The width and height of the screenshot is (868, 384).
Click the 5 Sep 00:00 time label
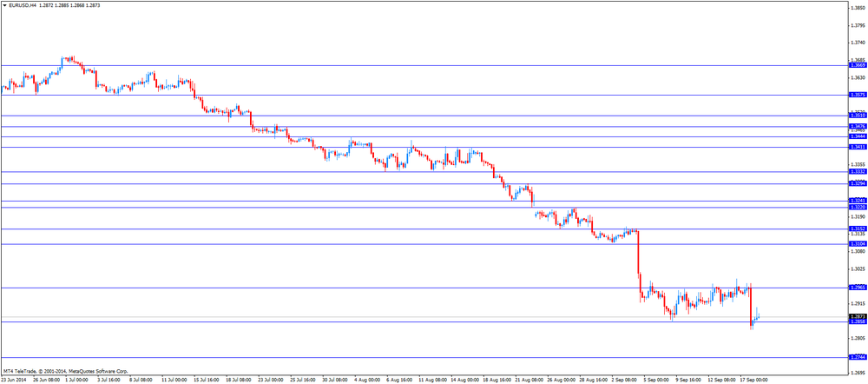tap(658, 381)
